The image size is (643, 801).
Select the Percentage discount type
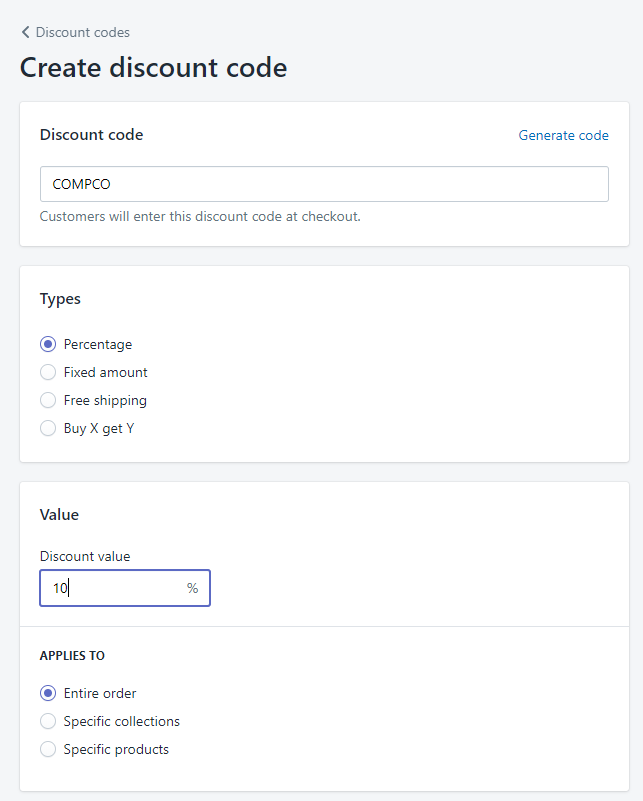[x=48, y=344]
